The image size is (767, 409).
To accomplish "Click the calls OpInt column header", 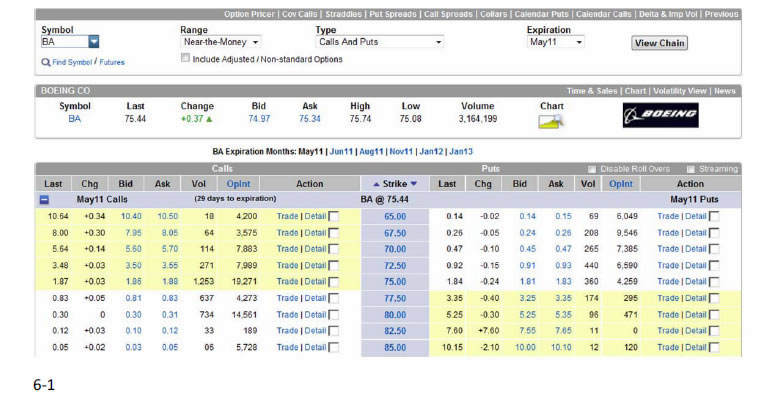I will [x=238, y=184].
